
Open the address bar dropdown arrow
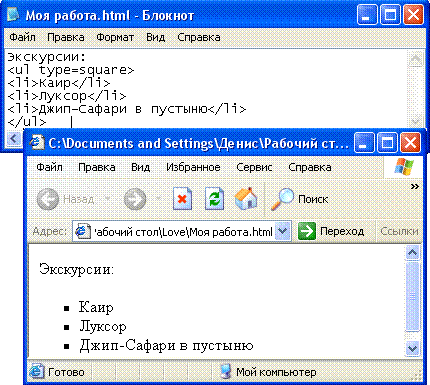click(x=283, y=231)
